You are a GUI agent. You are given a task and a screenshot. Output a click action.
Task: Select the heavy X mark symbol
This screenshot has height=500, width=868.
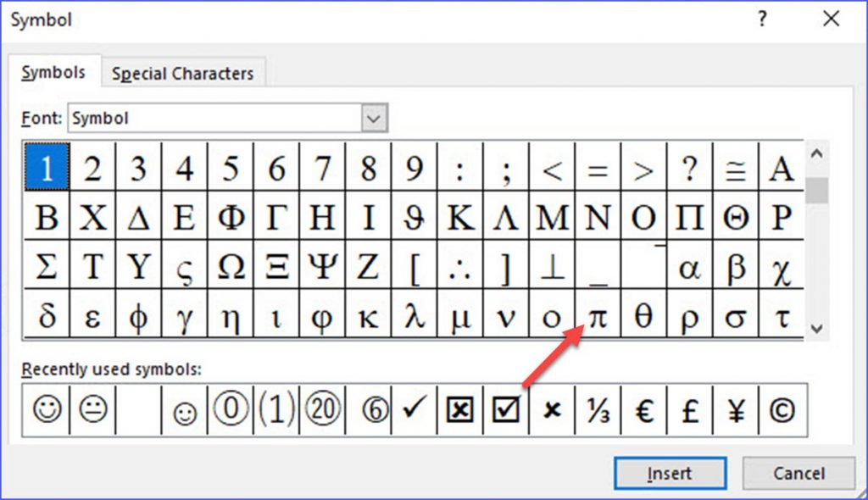tap(552, 410)
